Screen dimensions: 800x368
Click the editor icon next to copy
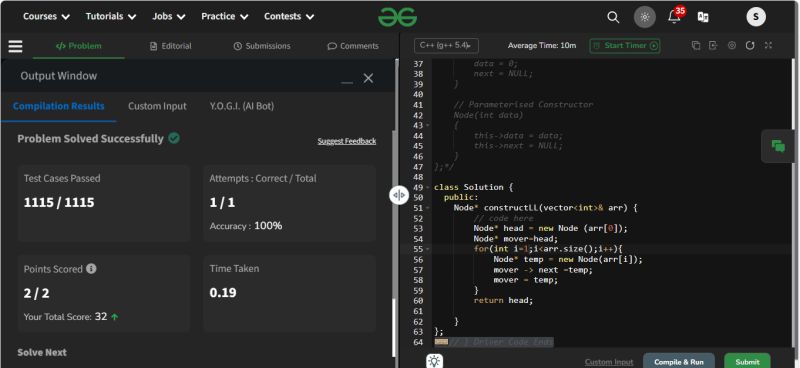713,45
